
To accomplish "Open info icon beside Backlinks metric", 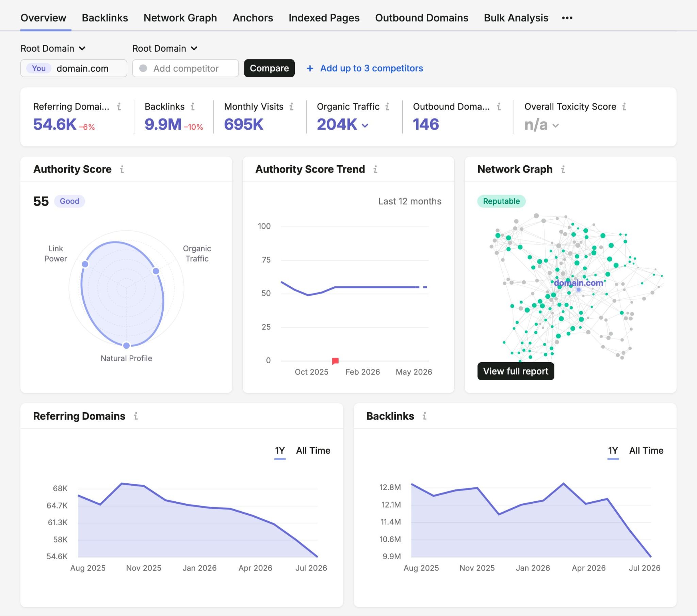I will click(193, 107).
